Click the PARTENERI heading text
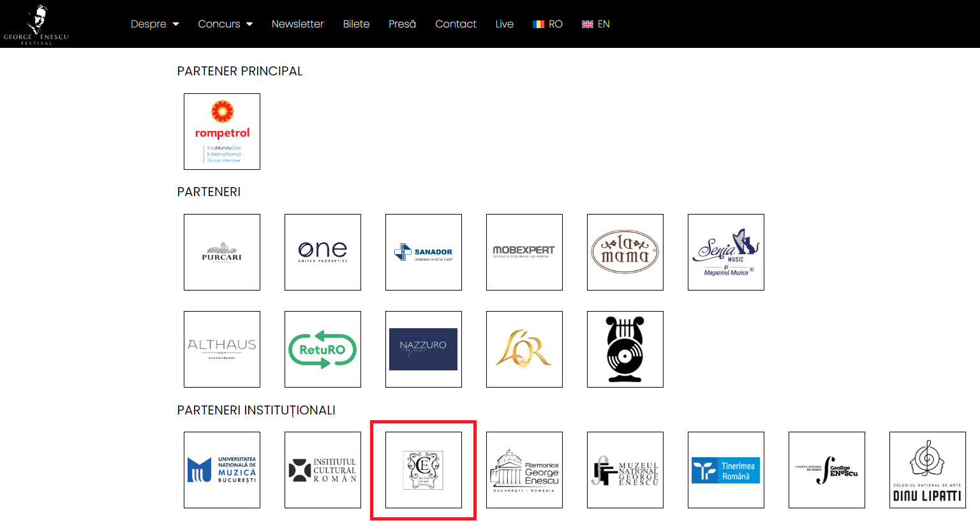The width and height of the screenshot is (980, 523). (x=209, y=192)
